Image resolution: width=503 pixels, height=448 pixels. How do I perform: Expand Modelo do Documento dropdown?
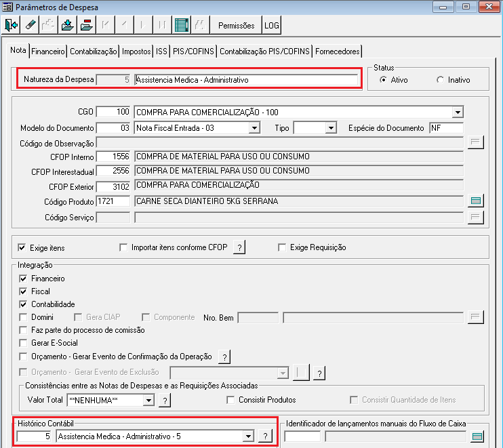[254, 128]
